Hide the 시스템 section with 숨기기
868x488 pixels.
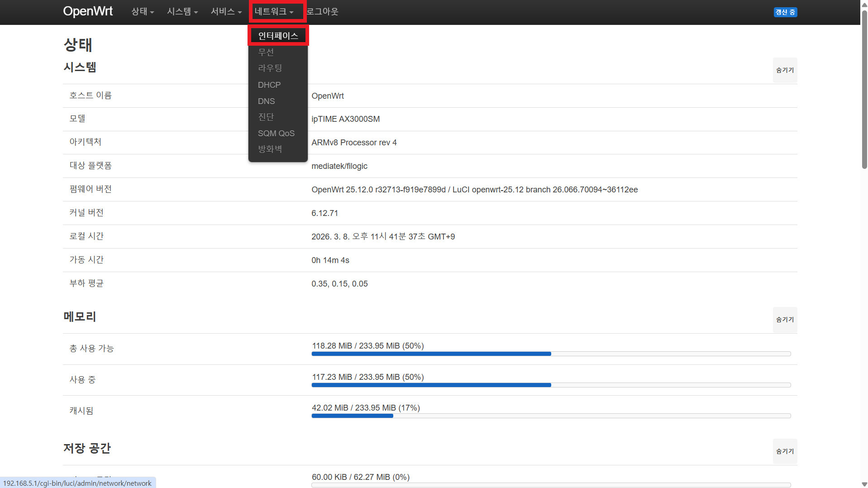pyautogui.click(x=785, y=70)
